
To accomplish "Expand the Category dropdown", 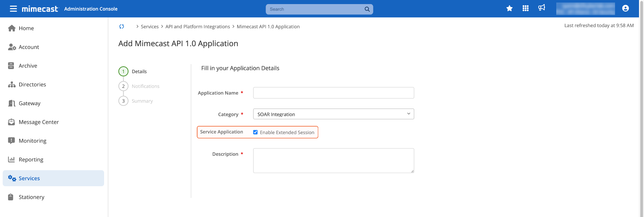I will [x=333, y=114].
